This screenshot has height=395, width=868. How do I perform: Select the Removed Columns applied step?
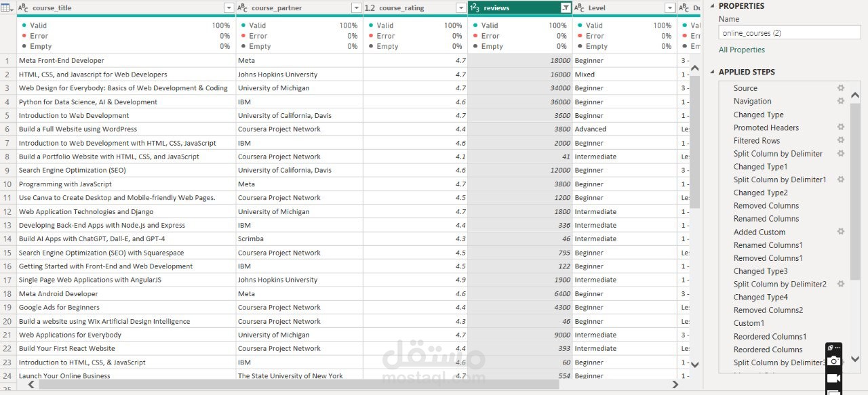(x=766, y=205)
